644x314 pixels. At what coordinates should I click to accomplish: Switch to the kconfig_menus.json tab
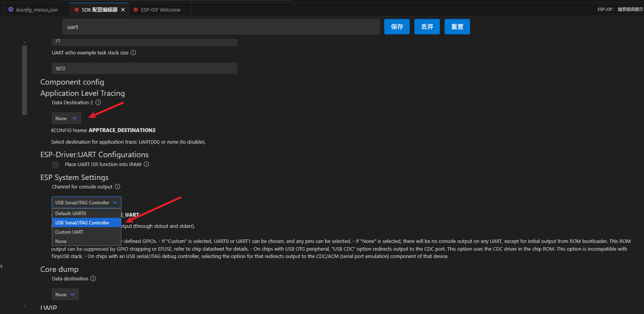tap(37, 10)
